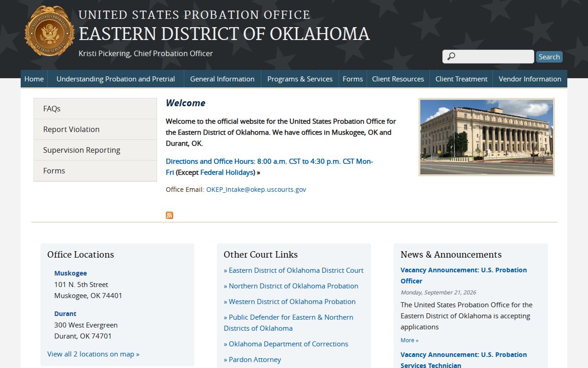
Task: Click the Search button
Action: point(549,57)
